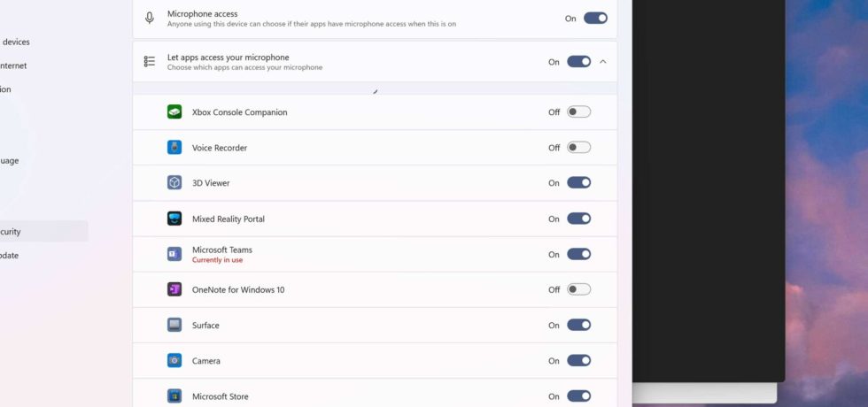Disable microphone access for Microsoft Teams
The image size is (868, 407).
[579, 254]
